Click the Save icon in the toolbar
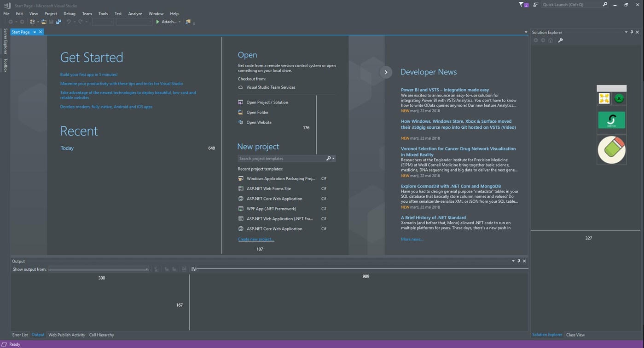Screen dimensions: 644x348 [51, 21]
